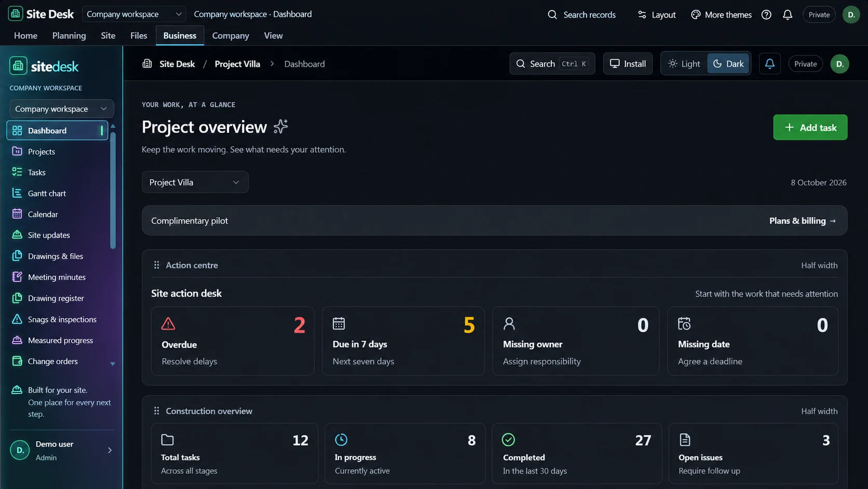The width and height of the screenshot is (868, 489).
Task: Open Drawing register in the sidebar
Action: (x=57, y=298)
